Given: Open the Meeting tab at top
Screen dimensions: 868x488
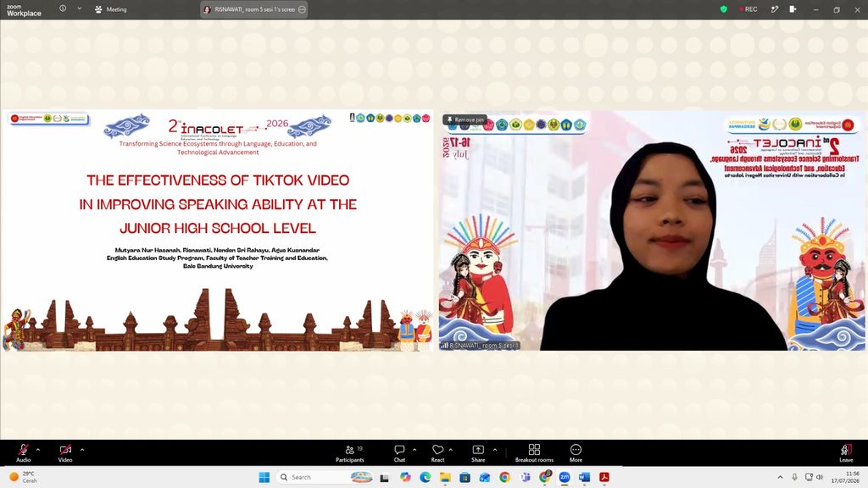Looking at the screenshot, I should (x=111, y=9).
